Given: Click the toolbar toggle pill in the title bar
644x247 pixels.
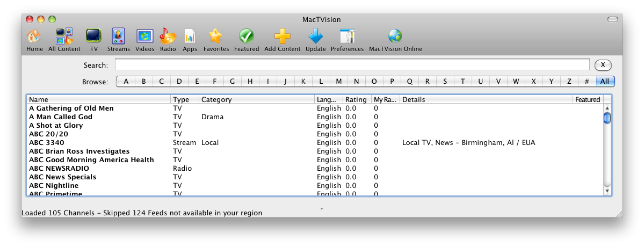Looking at the screenshot, I should (612, 19).
